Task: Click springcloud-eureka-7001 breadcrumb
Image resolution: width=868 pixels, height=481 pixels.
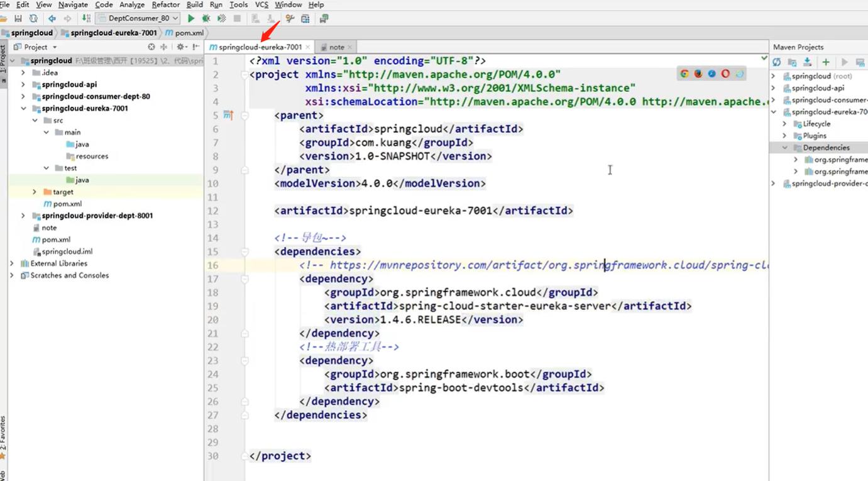Action: coord(109,33)
